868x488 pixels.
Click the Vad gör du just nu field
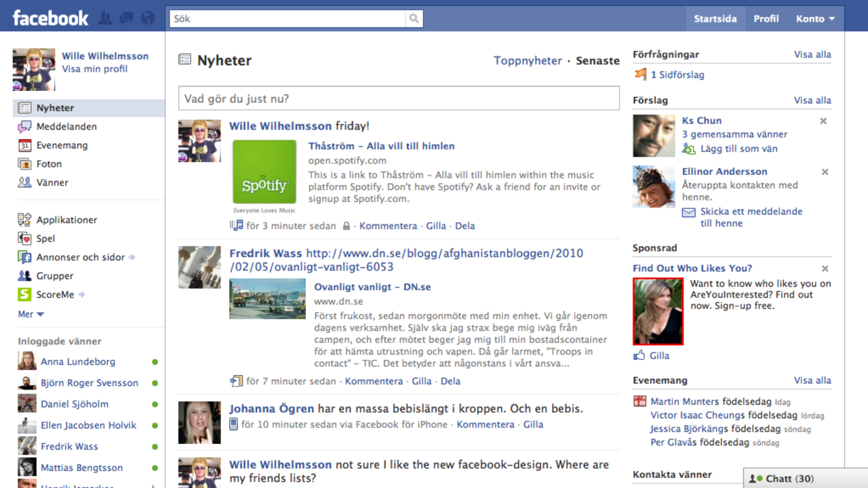(398, 98)
